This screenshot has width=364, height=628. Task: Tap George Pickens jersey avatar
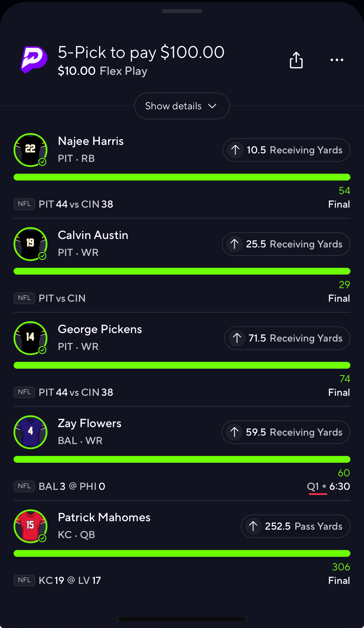pos(30,338)
